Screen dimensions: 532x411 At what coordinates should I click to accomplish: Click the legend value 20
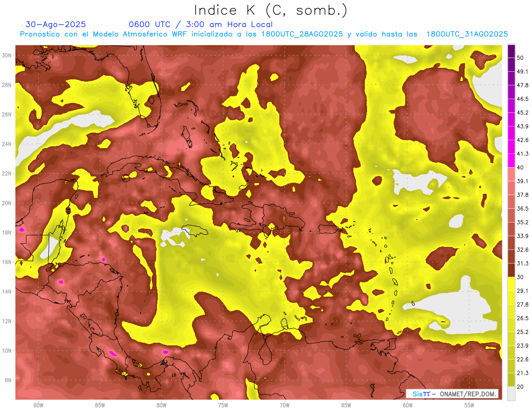coord(520,387)
